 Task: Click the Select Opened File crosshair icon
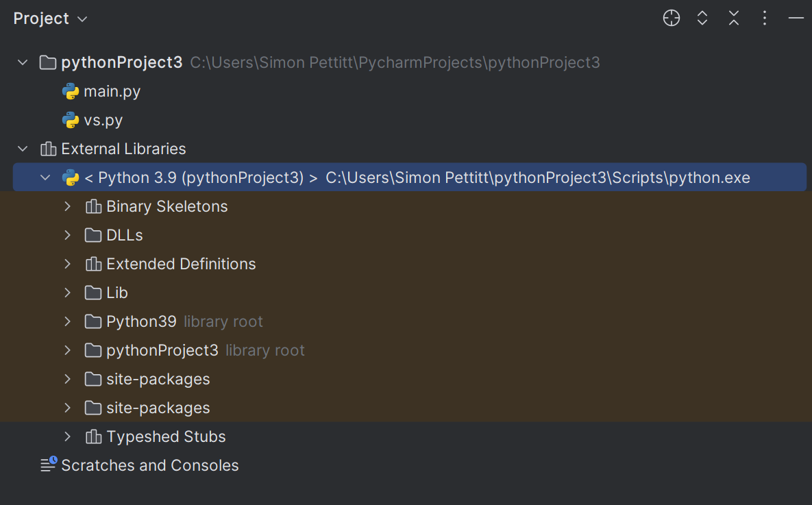click(672, 19)
